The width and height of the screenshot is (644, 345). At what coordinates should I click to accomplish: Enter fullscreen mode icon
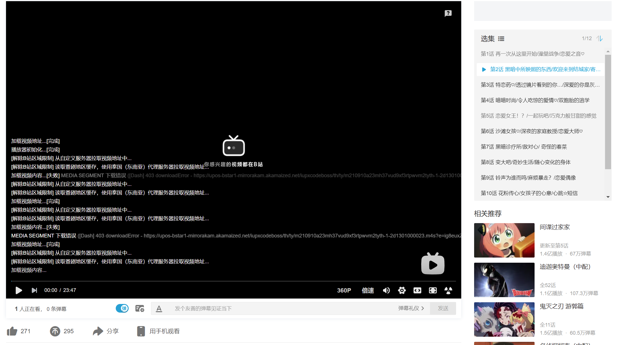tap(433, 290)
